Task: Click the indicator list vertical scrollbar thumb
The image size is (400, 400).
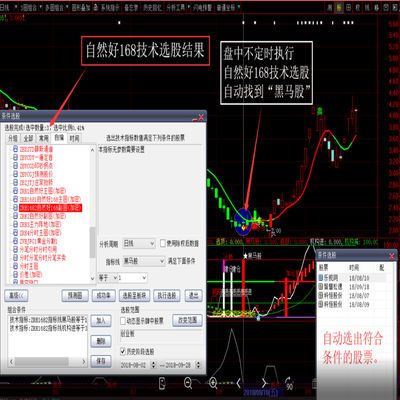Action: tap(93, 242)
